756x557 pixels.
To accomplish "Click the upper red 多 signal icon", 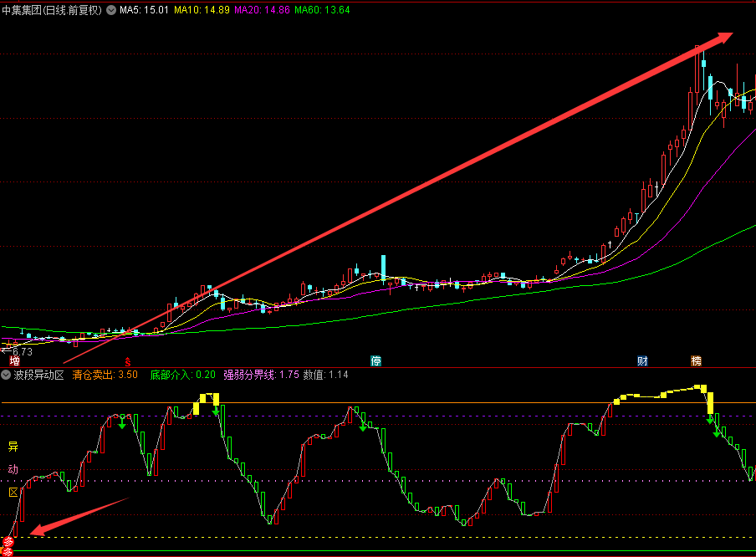I will [x=8, y=542].
